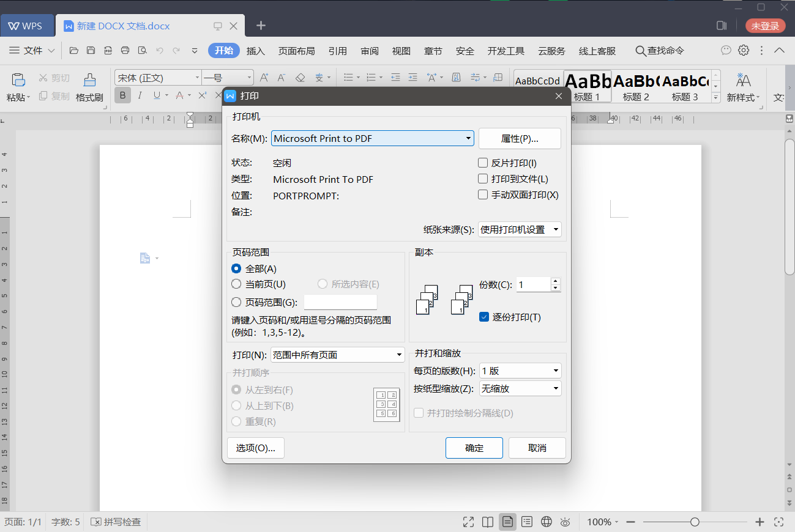Switch to read layout using book icon
795x532 pixels.
[x=488, y=522]
